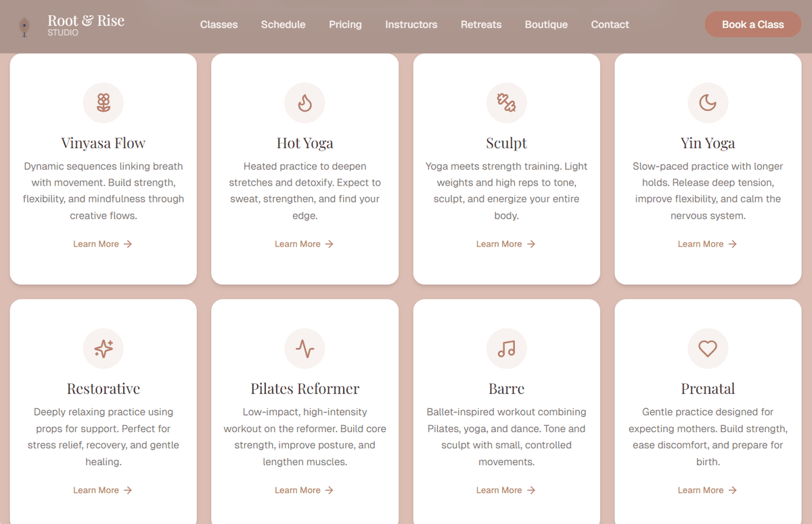Click arrow next to Prenatal Learn More

732,490
